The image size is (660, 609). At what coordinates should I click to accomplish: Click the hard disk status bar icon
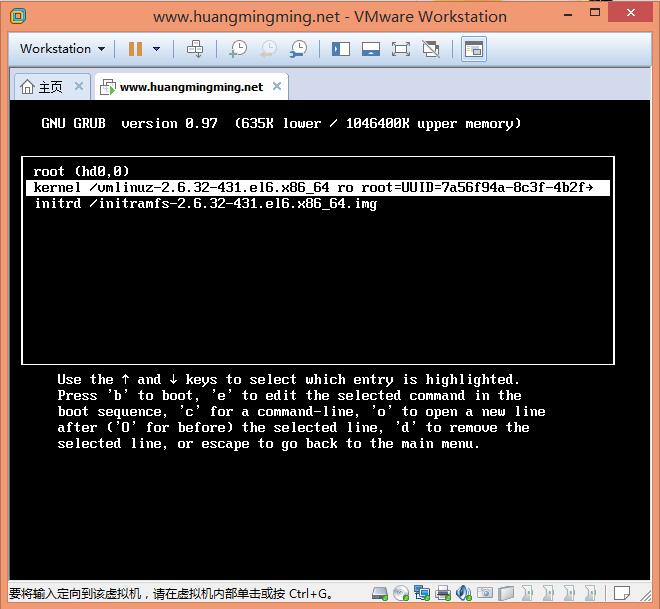pos(380,594)
